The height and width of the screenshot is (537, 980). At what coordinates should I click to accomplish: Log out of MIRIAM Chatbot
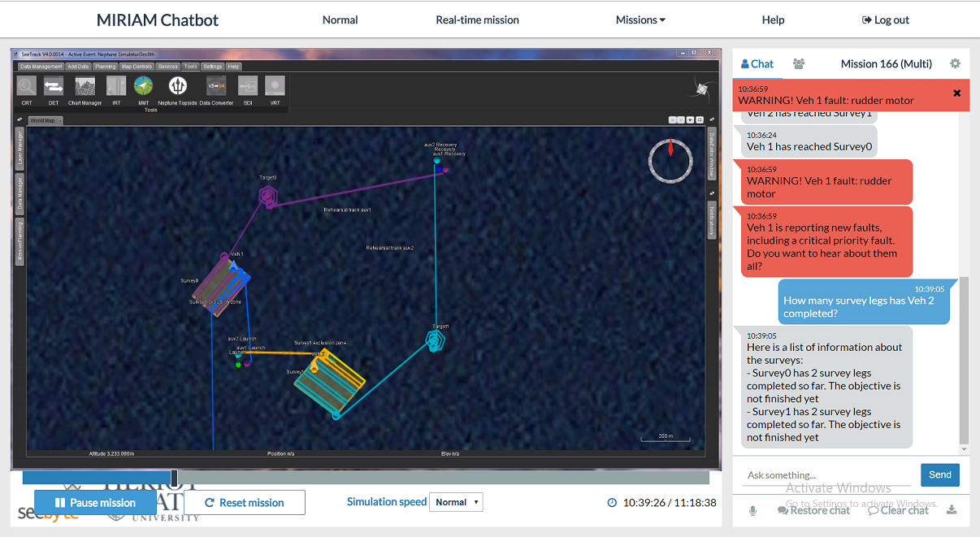885,20
